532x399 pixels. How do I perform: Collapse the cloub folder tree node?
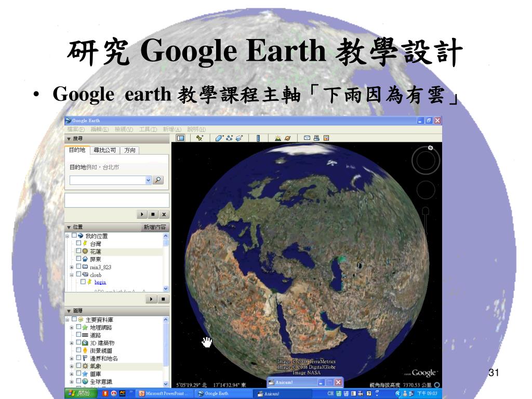[72, 275]
